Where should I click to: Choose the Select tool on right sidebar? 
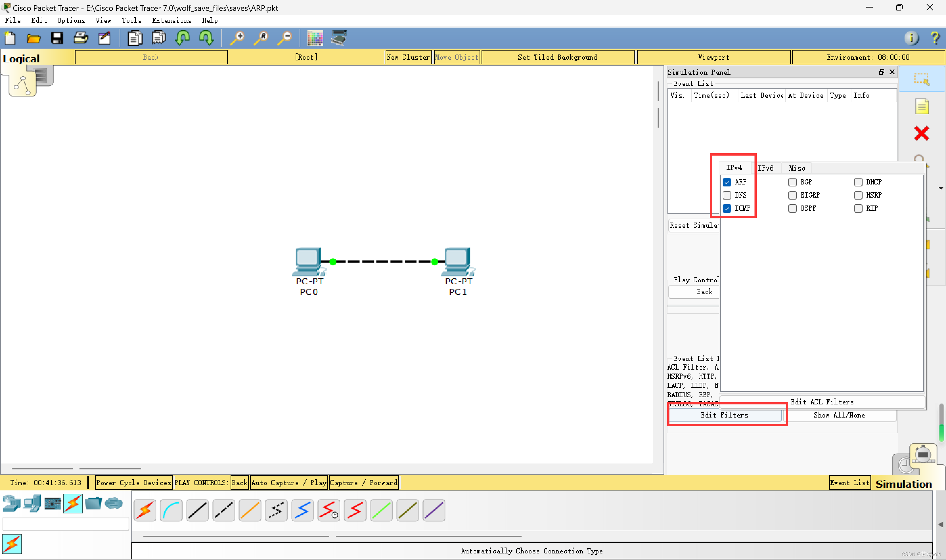(x=921, y=79)
